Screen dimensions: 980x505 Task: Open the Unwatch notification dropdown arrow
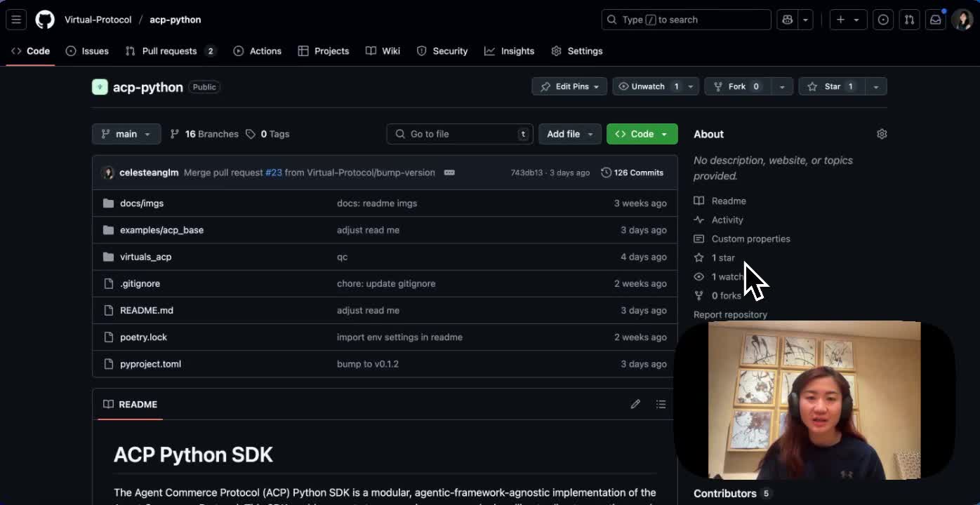[x=690, y=86]
